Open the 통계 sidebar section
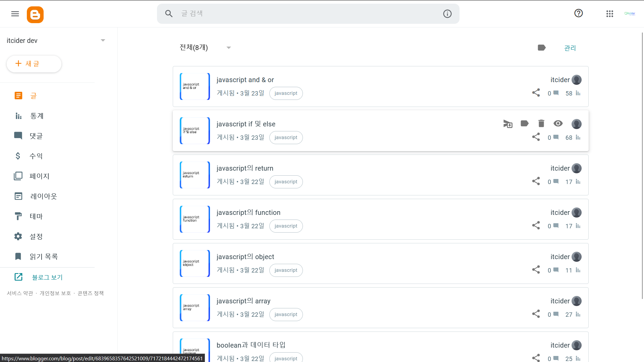The height and width of the screenshot is (362, 644). click(37, 116)
